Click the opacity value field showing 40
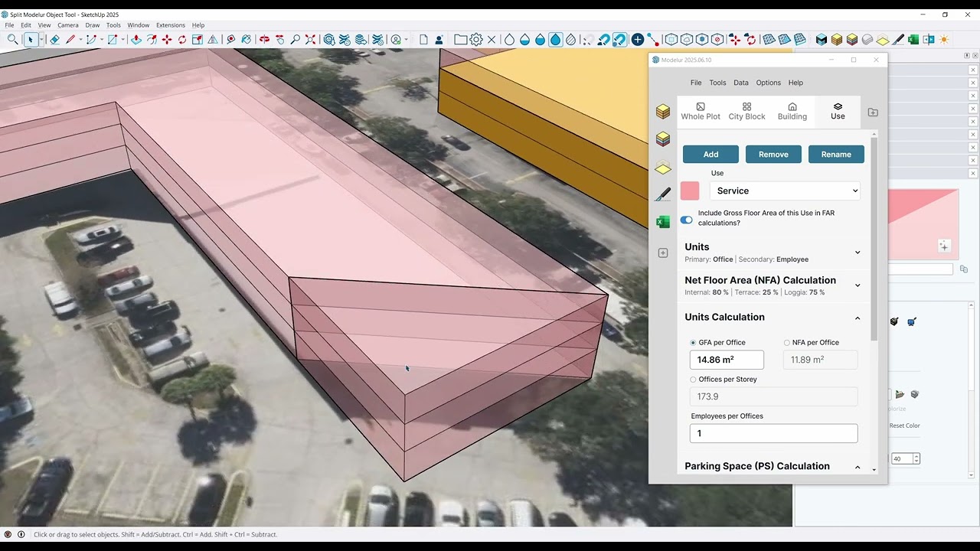The width and height of the screenshot is (980, 551). point(901,458)
